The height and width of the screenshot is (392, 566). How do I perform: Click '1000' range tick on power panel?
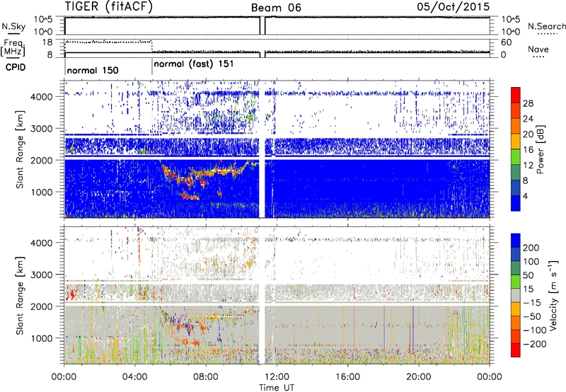coord(42,192)
